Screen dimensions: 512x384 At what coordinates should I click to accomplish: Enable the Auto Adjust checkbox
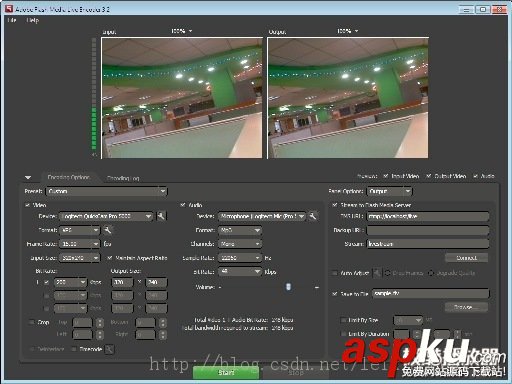click(x=335, y=273)
